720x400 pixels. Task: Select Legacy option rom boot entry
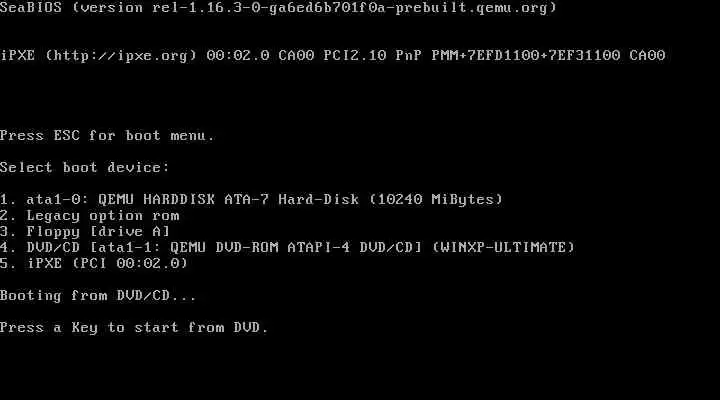(90, 215)
